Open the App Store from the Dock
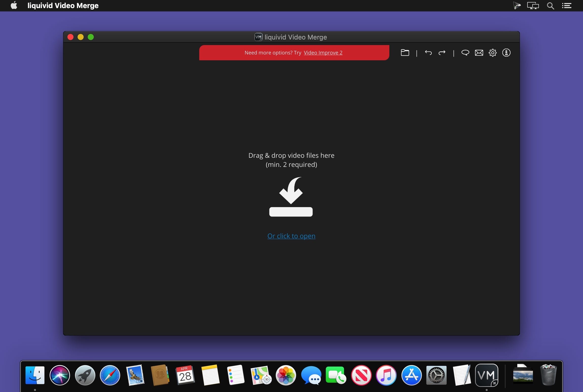 click(411, 375)
